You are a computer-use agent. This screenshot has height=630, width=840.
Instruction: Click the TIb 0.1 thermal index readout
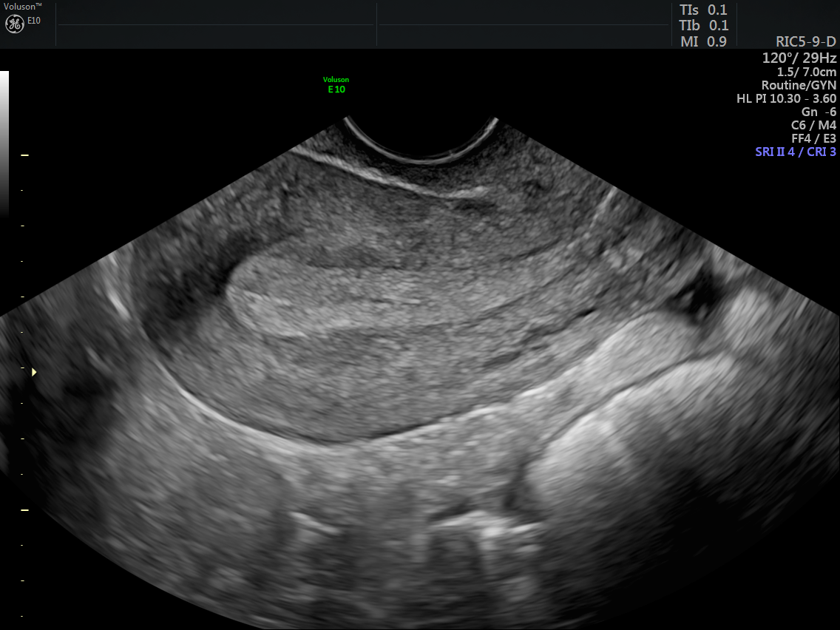point(703,26)
